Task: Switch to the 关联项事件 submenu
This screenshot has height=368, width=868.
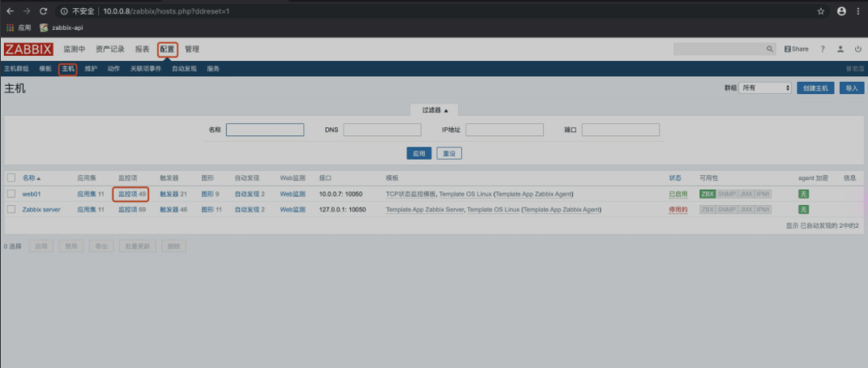Action: [146, 69]
